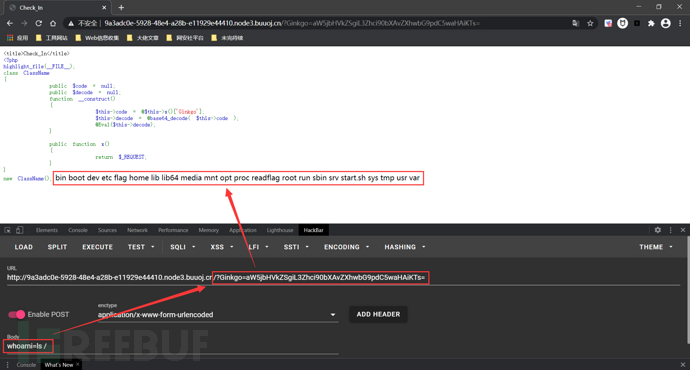This screenshot has width=690, height=370.
Task: Click the LOAD button in HackBar
Action: pyautogui.click(x=23, y=247)
